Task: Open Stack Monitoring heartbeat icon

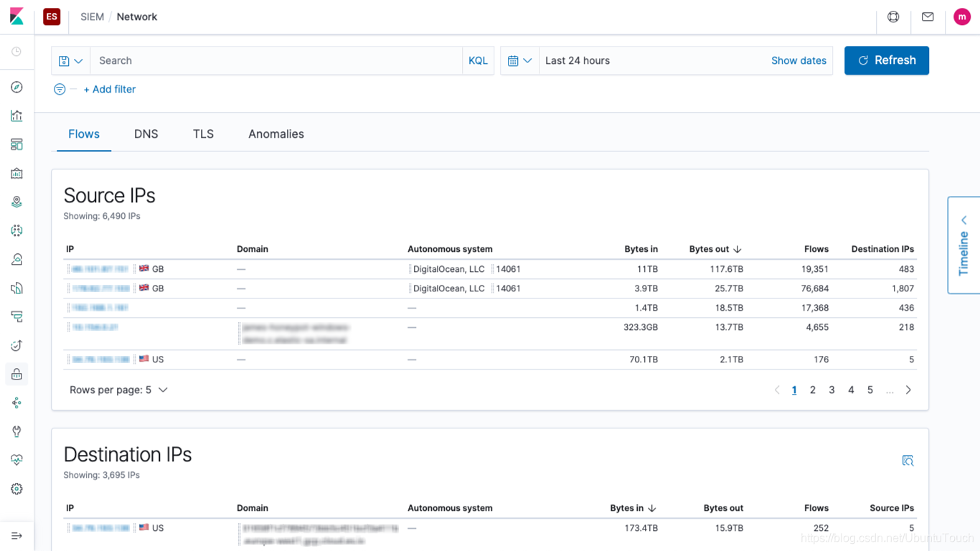Action: pyautogui.click(x=17, y=460)
